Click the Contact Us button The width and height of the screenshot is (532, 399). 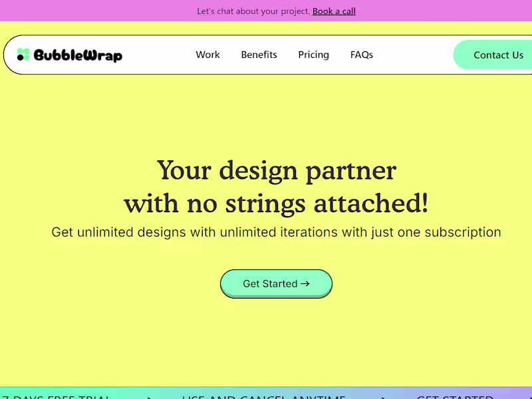point(493,55)
